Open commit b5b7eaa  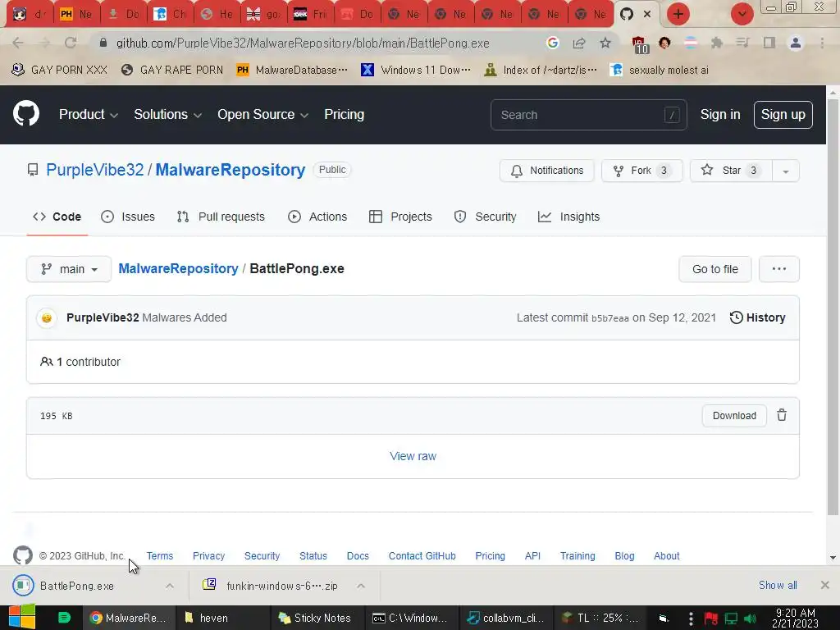tap(609, 318)
